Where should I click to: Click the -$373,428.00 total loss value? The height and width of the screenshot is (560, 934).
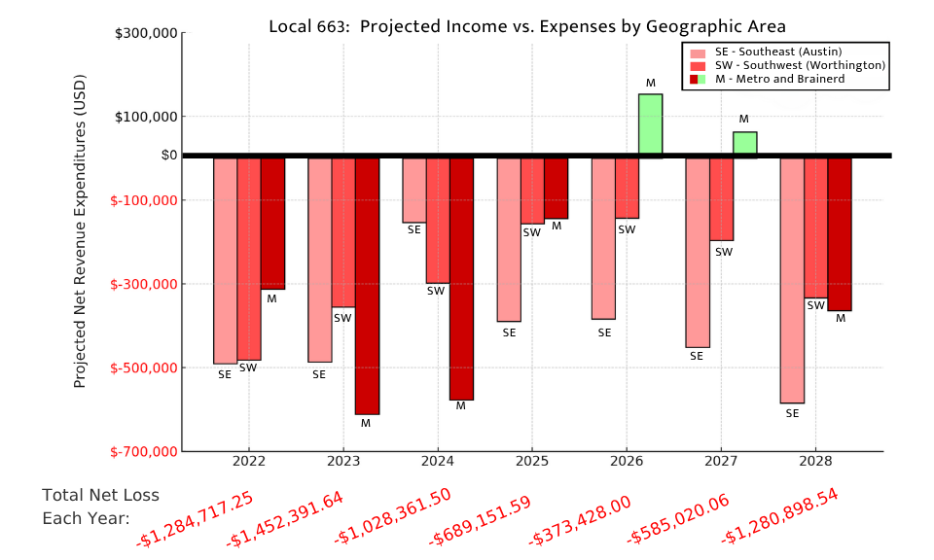click(x=580, y=521)
